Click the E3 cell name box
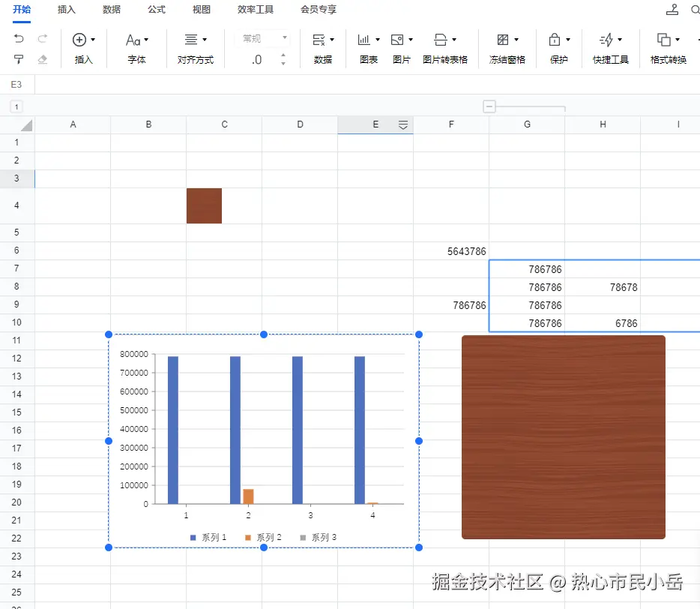This screenshot has height=609, width=700. click(16, 85)
